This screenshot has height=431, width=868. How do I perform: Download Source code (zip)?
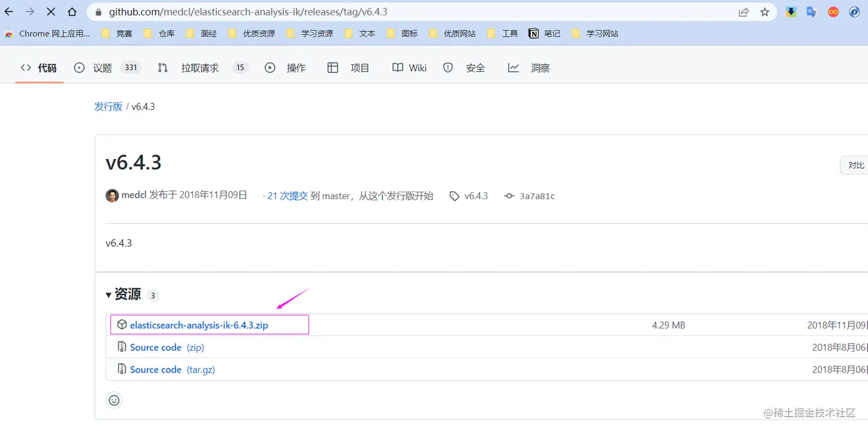(167, 348)
